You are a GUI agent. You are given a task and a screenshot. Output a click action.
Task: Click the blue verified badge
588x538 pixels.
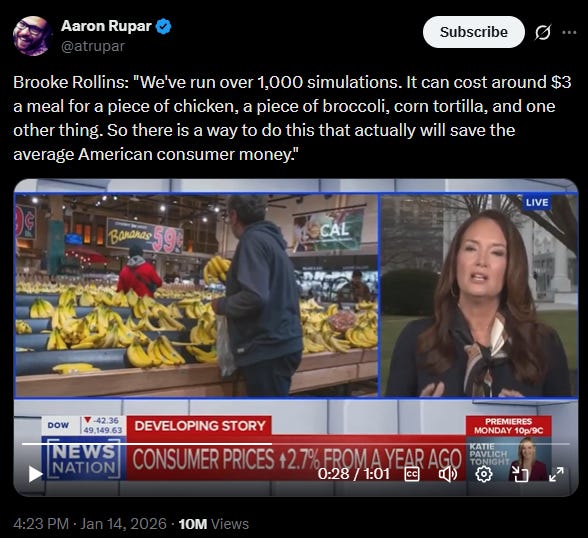[x=164, y=27]
